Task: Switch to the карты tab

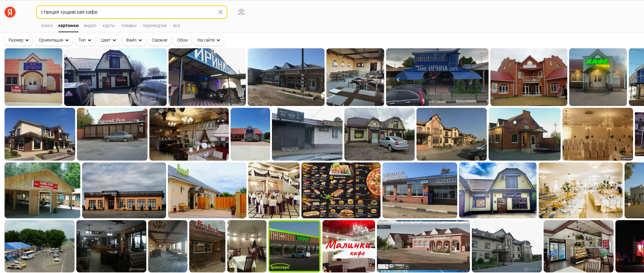Action: [109, 26]
